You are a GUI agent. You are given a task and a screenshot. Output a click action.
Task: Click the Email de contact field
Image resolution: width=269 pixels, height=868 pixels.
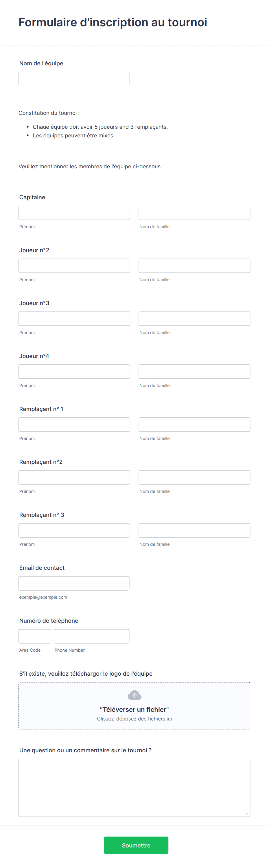74,583
